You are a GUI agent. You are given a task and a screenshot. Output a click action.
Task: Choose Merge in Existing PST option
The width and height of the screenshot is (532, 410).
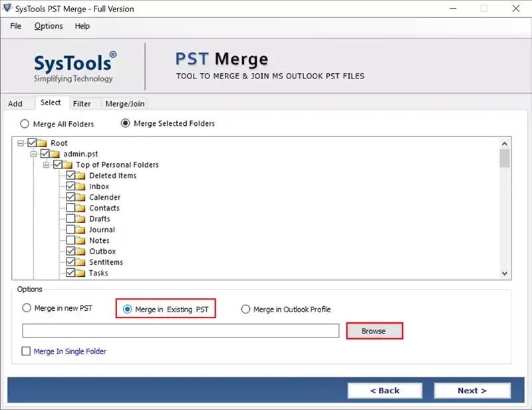[x=127, y=309]
